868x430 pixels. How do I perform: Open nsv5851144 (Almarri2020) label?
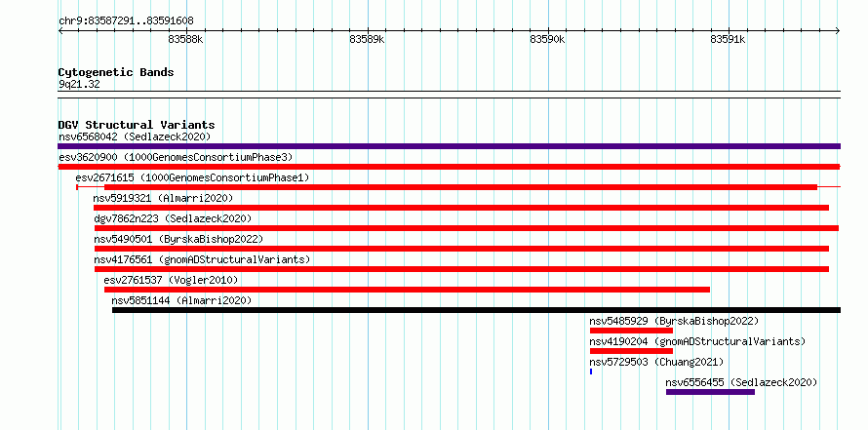[x=181, y=300]
